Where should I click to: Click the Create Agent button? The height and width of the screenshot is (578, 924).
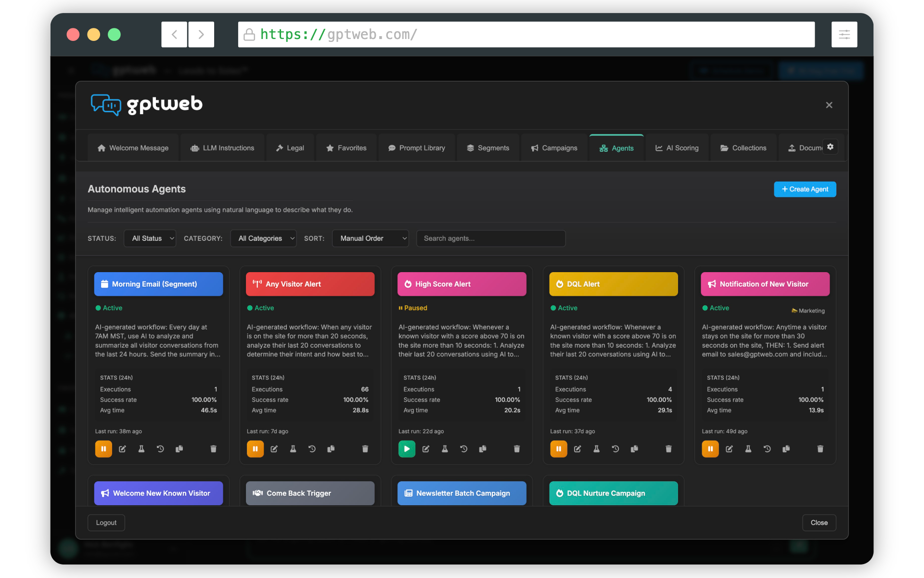pyautogui.click(x=805, y=189)
